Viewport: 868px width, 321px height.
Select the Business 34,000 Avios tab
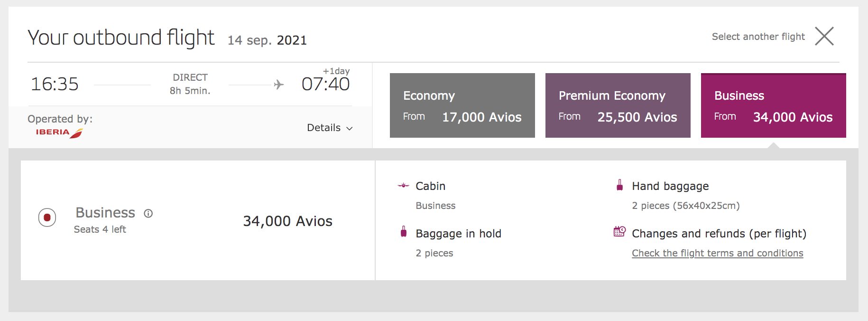[774, 105]
